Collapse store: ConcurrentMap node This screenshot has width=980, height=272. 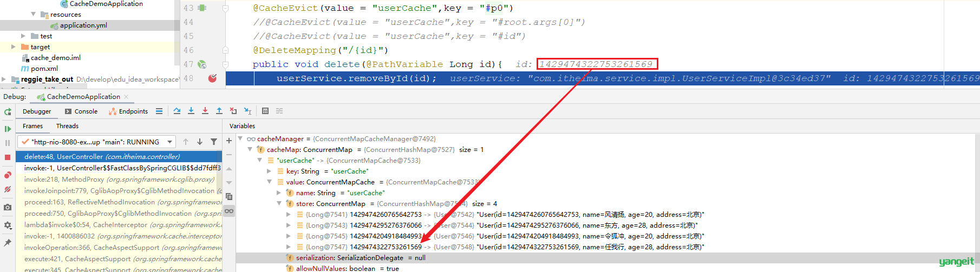coord(279,203)
